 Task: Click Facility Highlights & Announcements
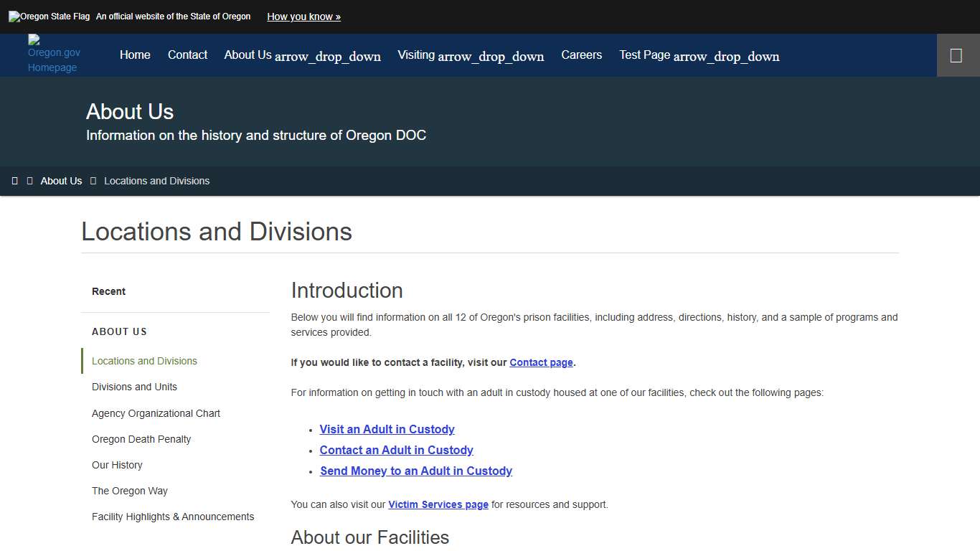173,517
